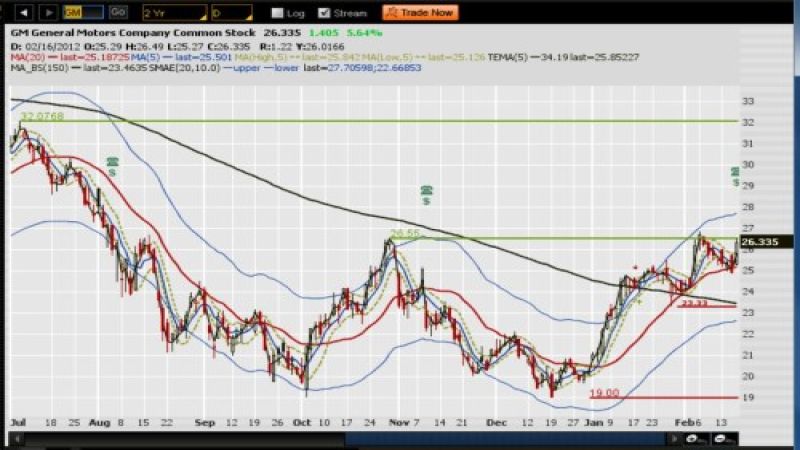Click the MA(High,5) indicator label

pyautogui.click(x=260, y=57)
